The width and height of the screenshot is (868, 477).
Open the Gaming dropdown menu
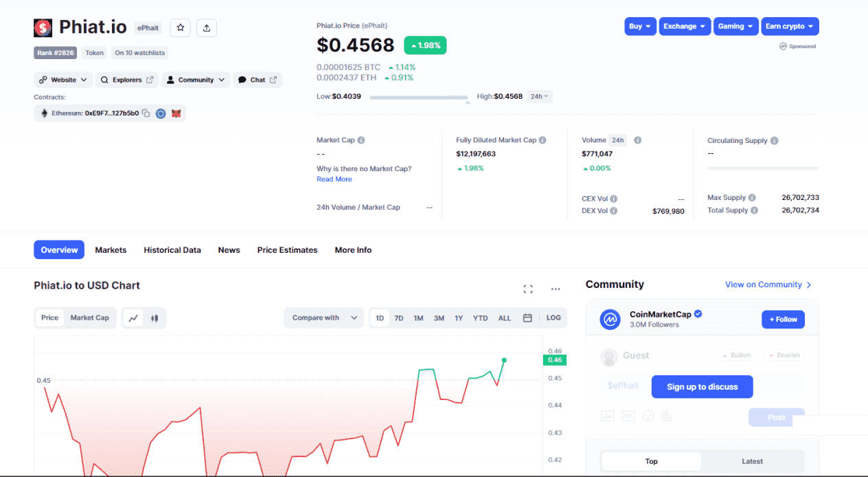pyautogui.click(x=736, y=26)
